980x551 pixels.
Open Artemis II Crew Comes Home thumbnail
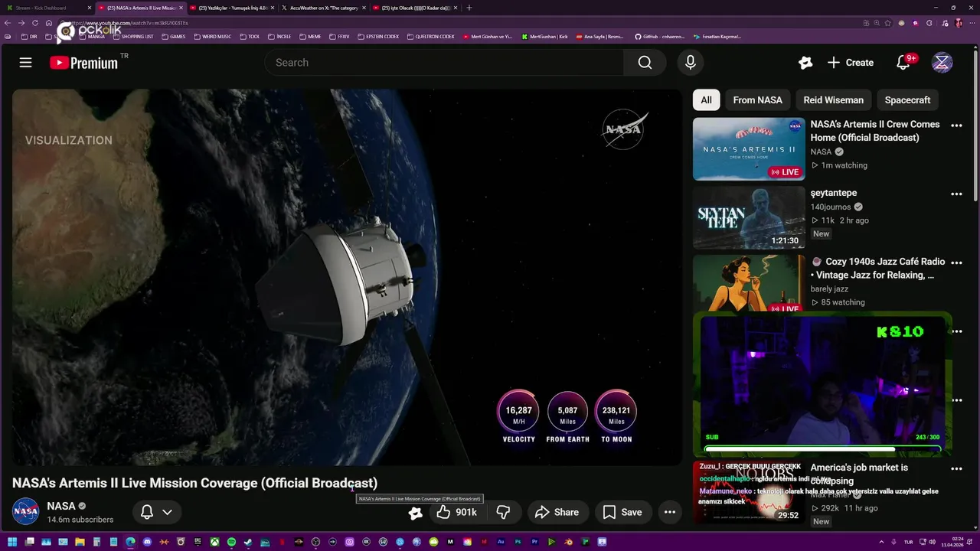point(749,149)
